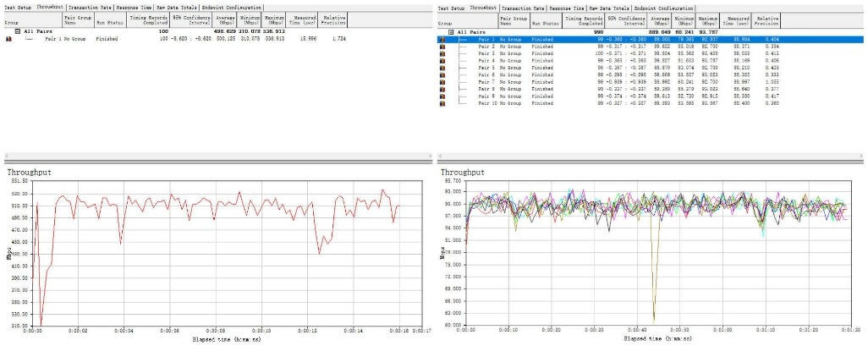Select Throughput tab in left window
Screen dimensions: 868x346
(50, 8)
